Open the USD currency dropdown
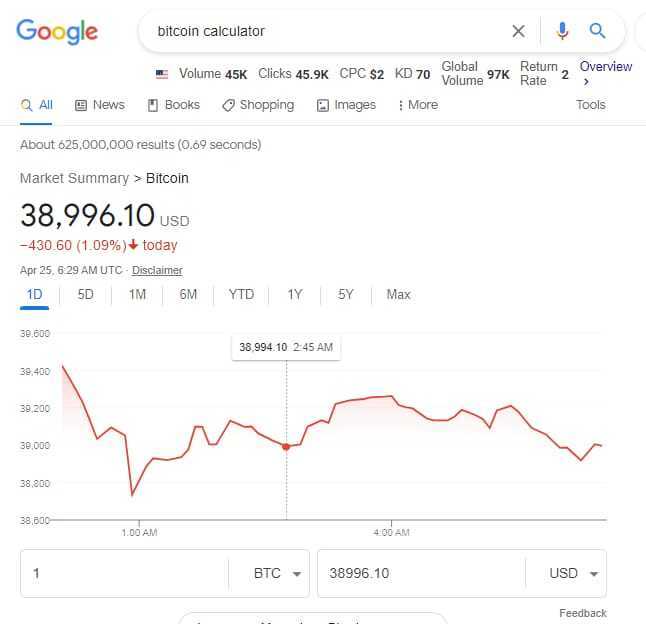This screenshot has height=624, width=646. tap(573, 573)
